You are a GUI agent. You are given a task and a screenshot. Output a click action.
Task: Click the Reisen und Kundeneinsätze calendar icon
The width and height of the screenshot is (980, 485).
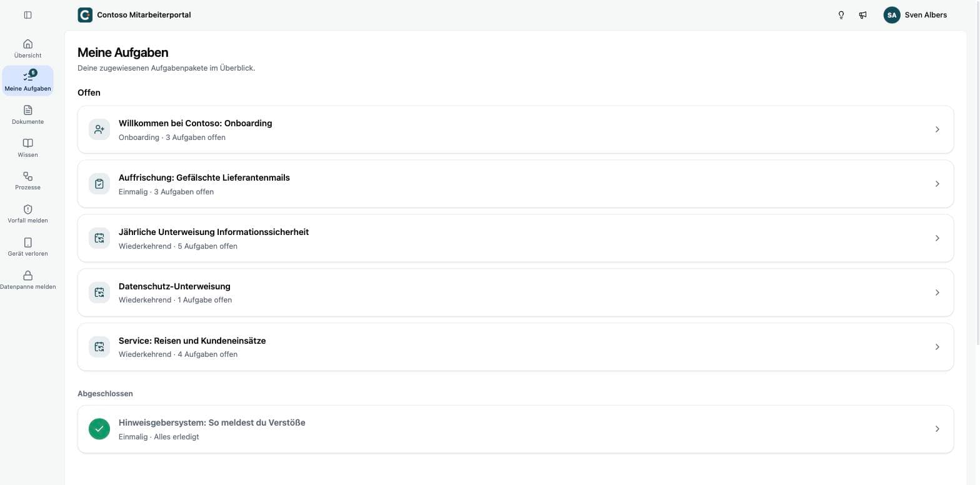point(99,347)
